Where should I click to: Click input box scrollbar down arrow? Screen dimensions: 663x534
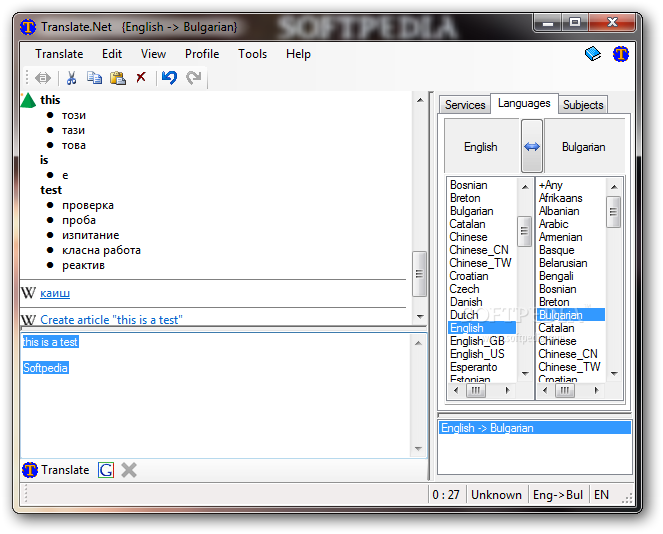click(x=419, y=449)
